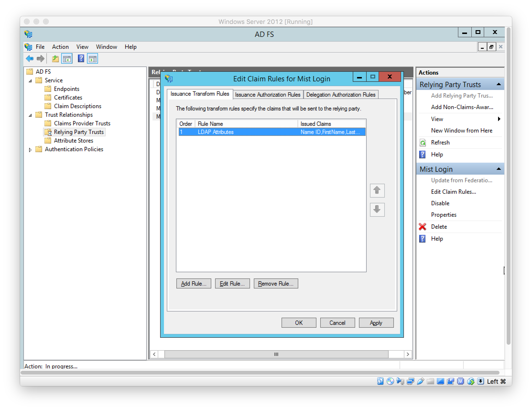
Task: Click the move rule up arrow button
Action: pos(377,190)
